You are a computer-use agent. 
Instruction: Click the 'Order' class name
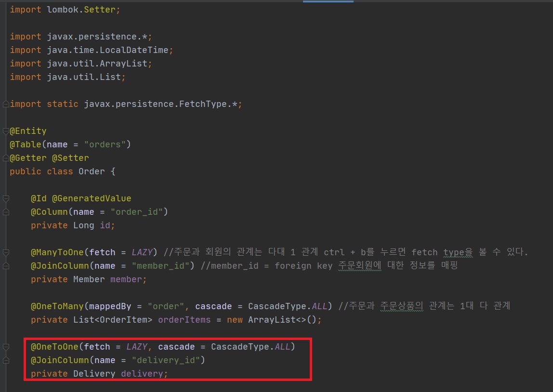(x=92, y=171)
